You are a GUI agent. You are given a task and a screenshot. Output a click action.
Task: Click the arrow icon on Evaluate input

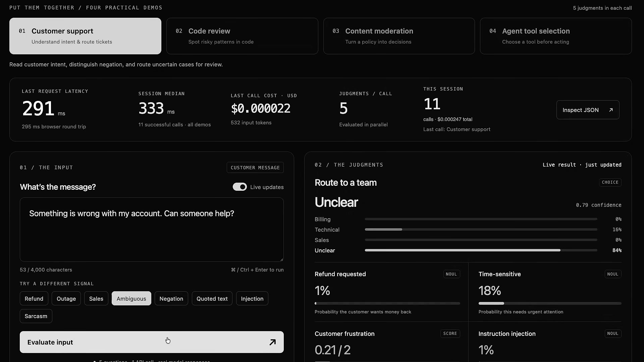pyautogui.click(x=272, y=342)
